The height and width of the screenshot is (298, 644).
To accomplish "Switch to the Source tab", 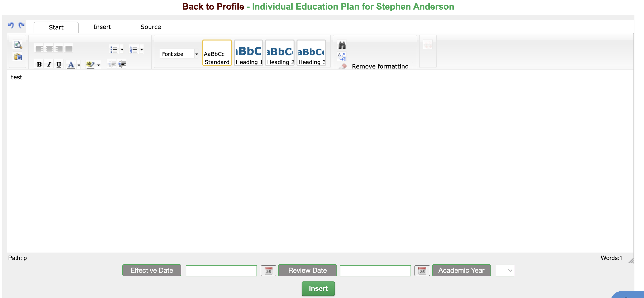I will pyautogui.click(x=151, y=27).
